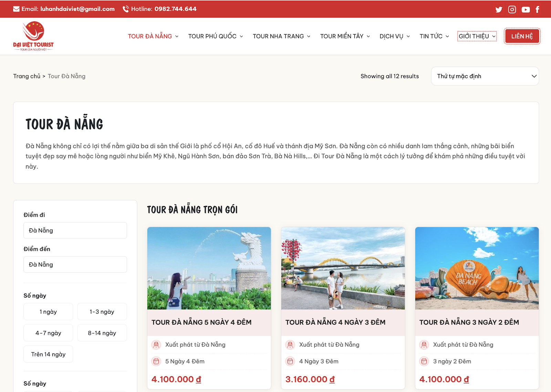551x392 pixels.
Task: Click calendar icon beside 5 Ngày 4 Đêm
Action: pos(156,361)
